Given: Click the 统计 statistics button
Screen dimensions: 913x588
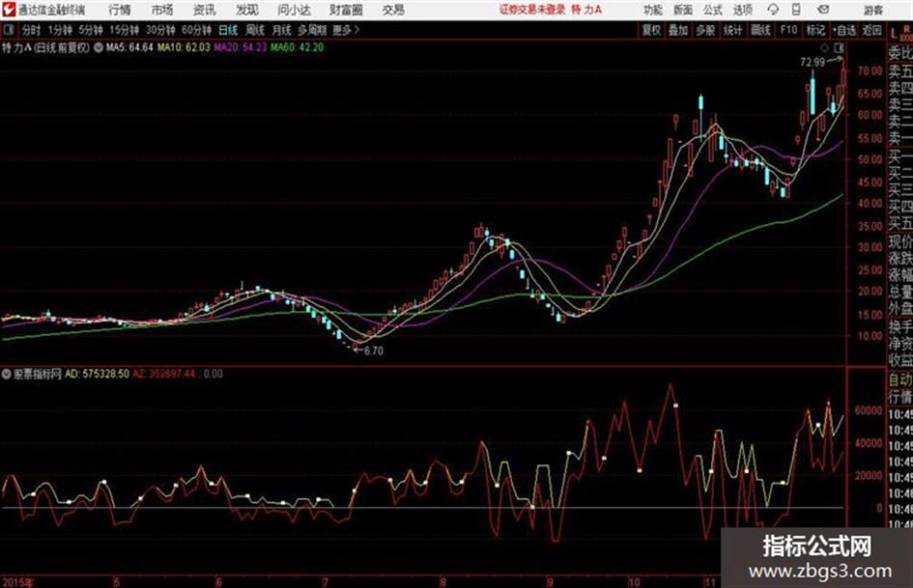Looking at the screenshot, I should coord(732,30).
